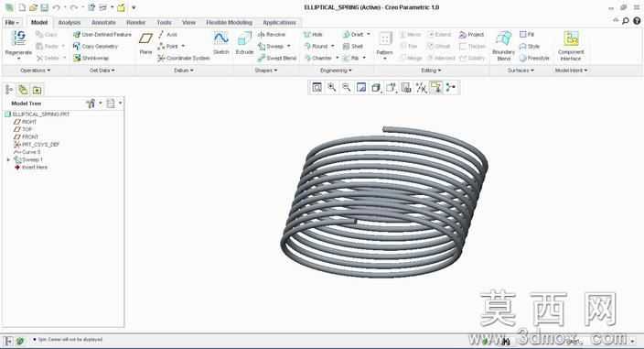644x349 pixels.
Task: Open Creo help question mark icon
Action: (637, 20)
